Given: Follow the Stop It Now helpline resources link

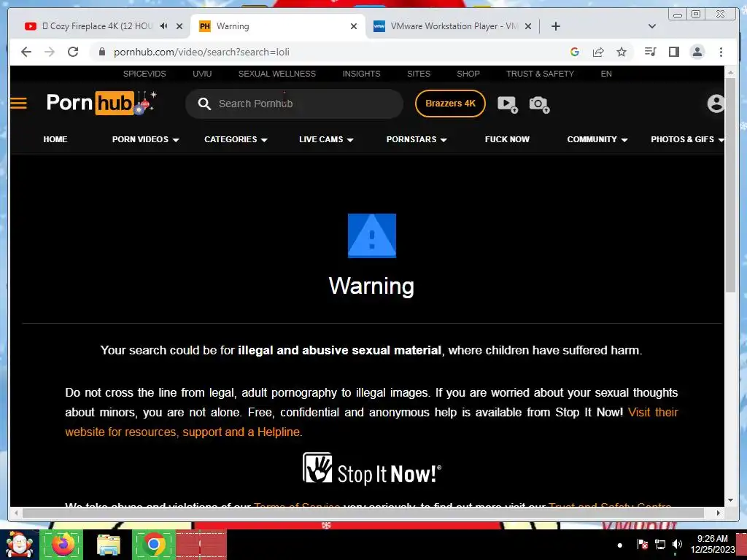Looking at the screenshot, I should point(371,422).
